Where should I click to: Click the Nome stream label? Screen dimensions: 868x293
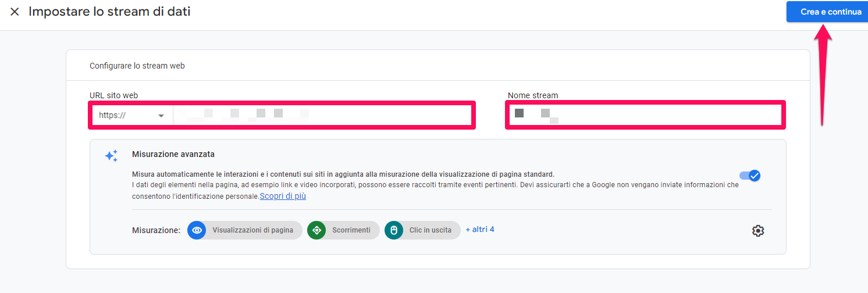click(x=533, y=95)
